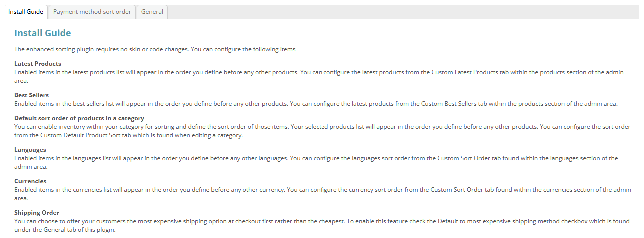Image resolution: width=644 pixels, height=238 pixels.
Task: Open the General tab
Action: [x=152, y=12]
